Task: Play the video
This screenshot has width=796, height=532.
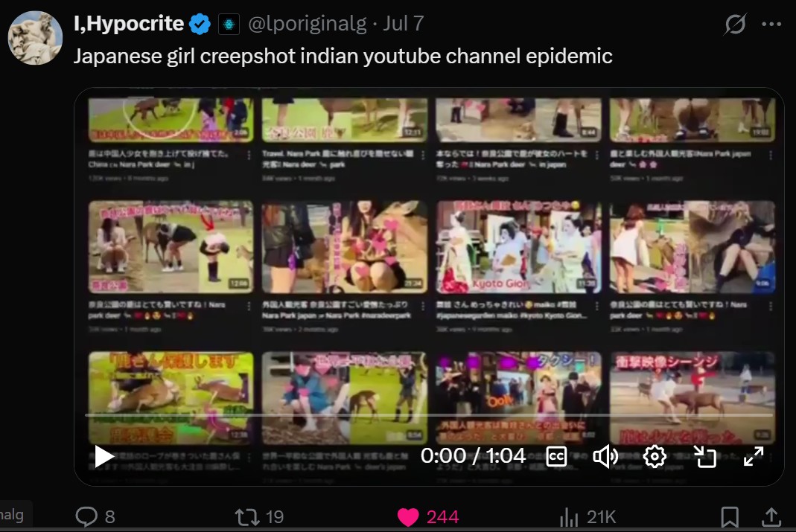Action: (x=104, y=456)
